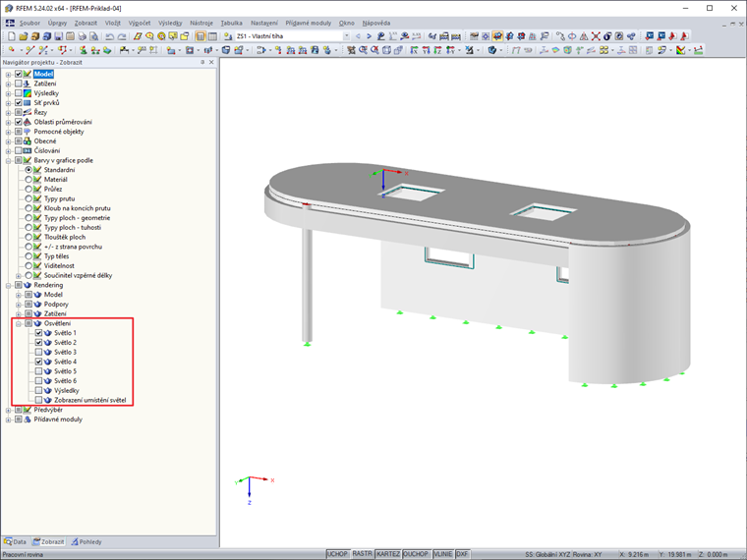747x560 pixels.
Task: Click the nodal support tool icon
Action: (83, 50)
